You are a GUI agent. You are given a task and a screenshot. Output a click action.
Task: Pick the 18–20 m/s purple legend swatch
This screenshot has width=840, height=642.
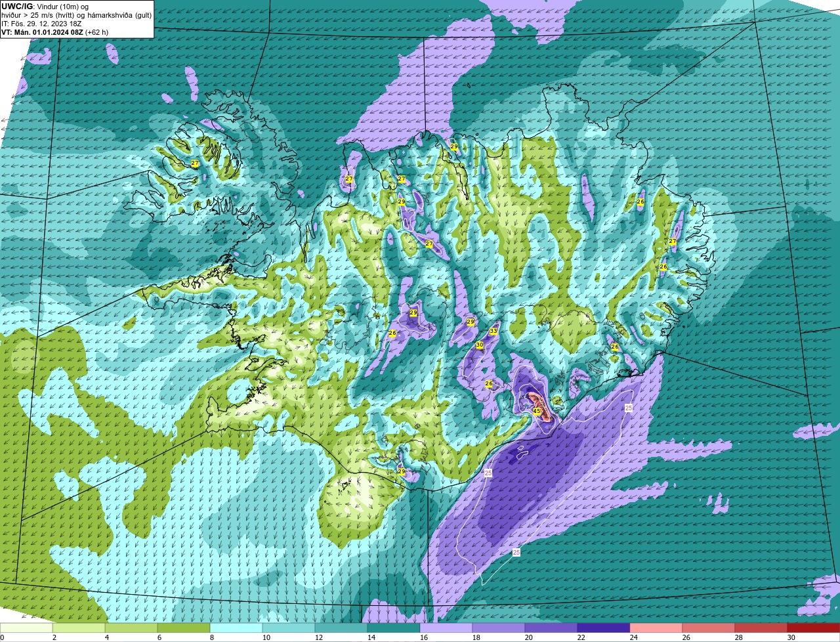click(x=499, y=628)
